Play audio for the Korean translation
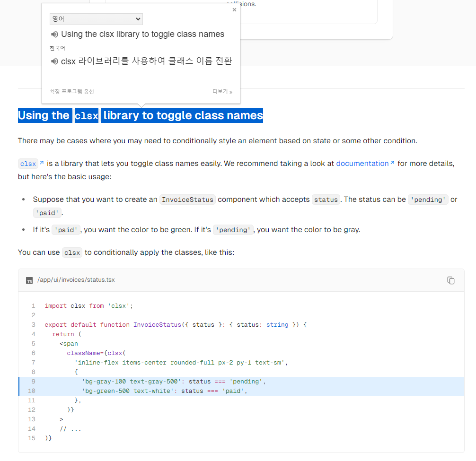The width and height of the screenshot is (476, 461). 54,61
